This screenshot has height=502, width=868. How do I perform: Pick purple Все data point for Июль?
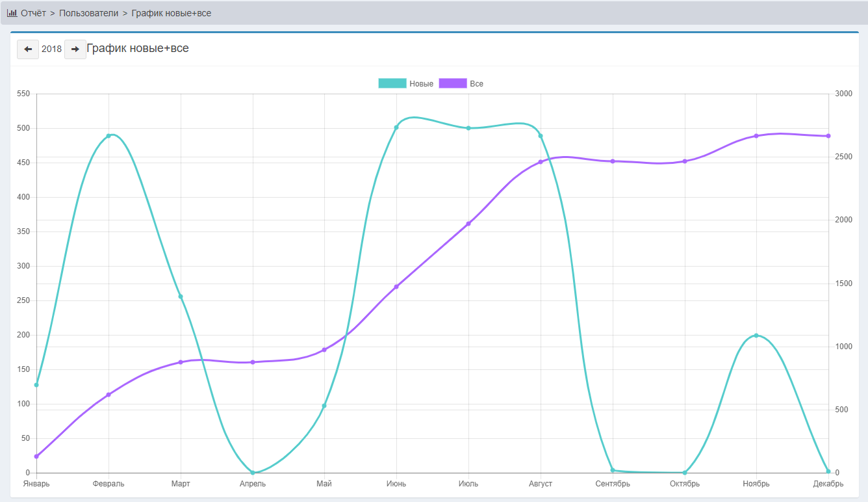coord(468,224)
